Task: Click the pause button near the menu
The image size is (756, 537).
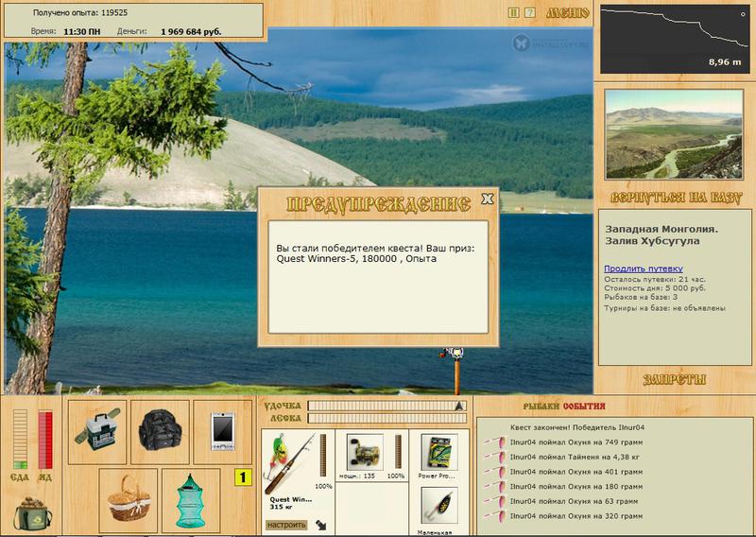Action: click(514, 13)
